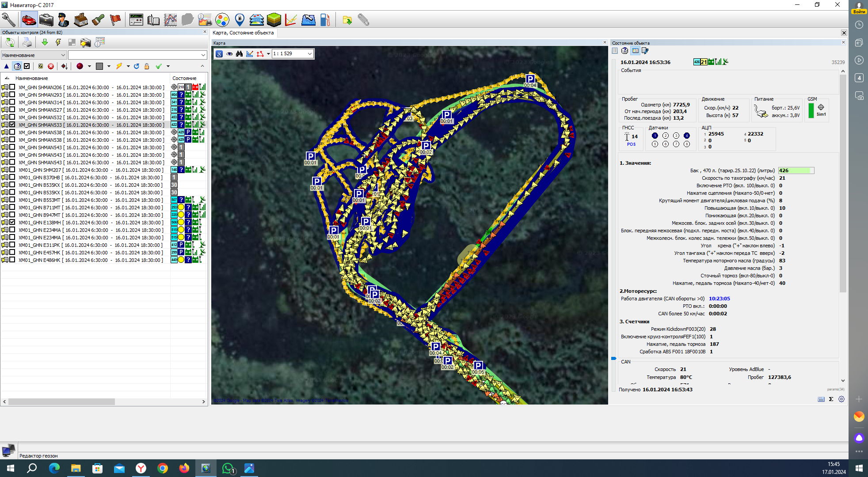Click the lightning bolt icon in objects toolbar
Image resolution: width=868 pixels, height=477 pixels.
click(58, 42)
